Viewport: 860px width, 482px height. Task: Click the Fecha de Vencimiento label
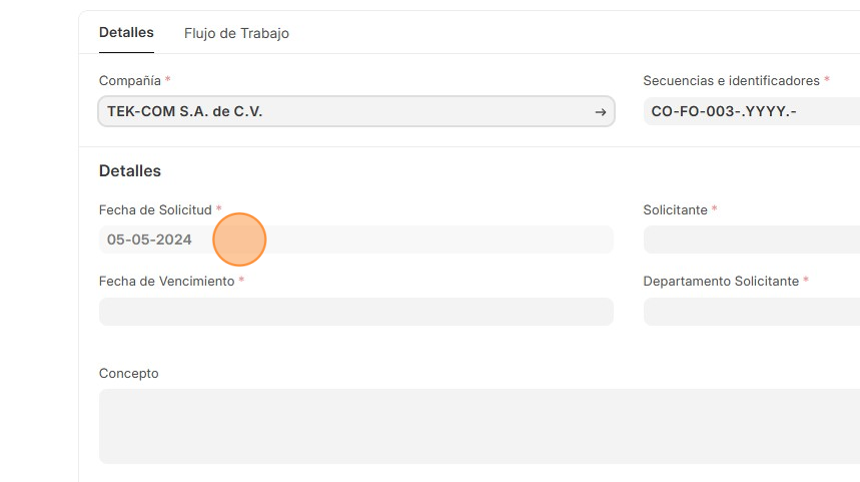(166, 281)
